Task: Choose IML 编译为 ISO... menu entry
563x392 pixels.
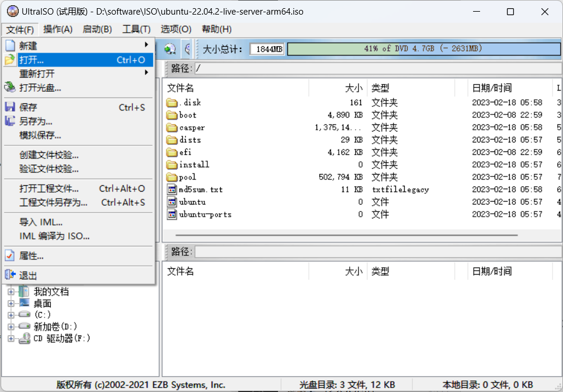Action: click(79, 236)
